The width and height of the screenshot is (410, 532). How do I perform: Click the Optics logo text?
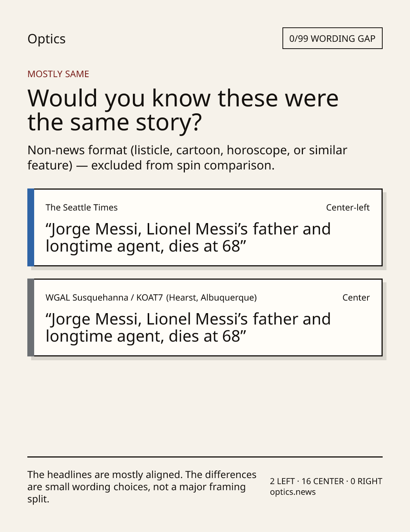click(x=46, y=39)
